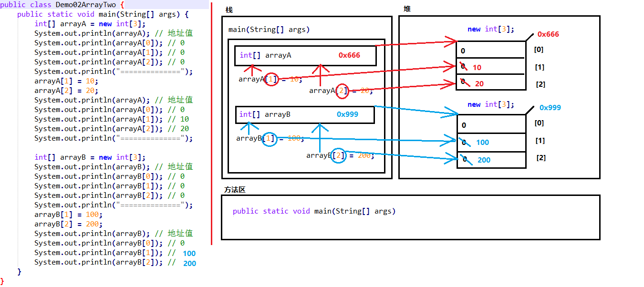This screenshot has width=644, height=287.
Task: Select the circled index 1 of arrayA
Action: [271, 79]
